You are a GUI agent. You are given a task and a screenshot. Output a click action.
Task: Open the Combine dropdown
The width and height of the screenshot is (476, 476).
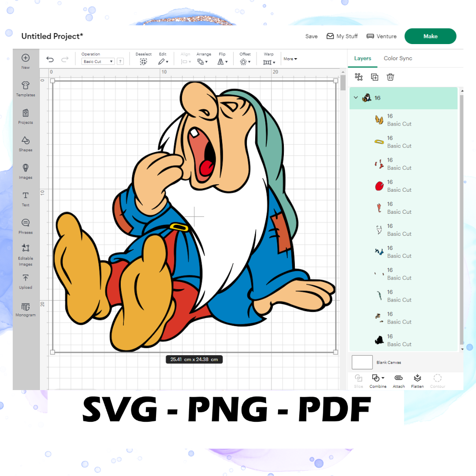click(x=378, y=381)
